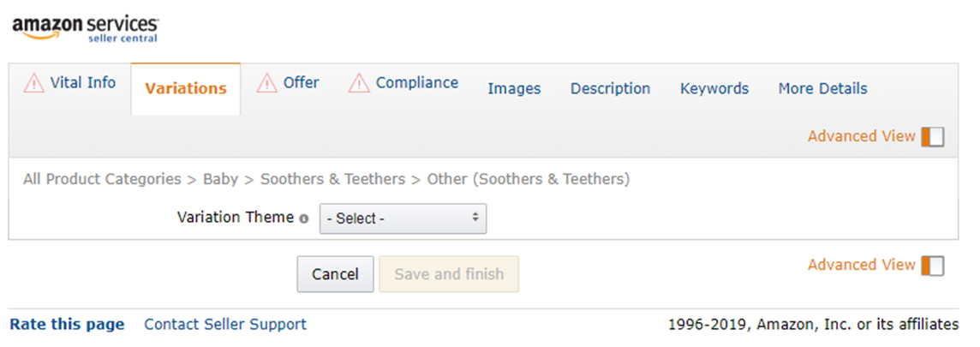Click the Save and finish button

[x=449, y=274]
